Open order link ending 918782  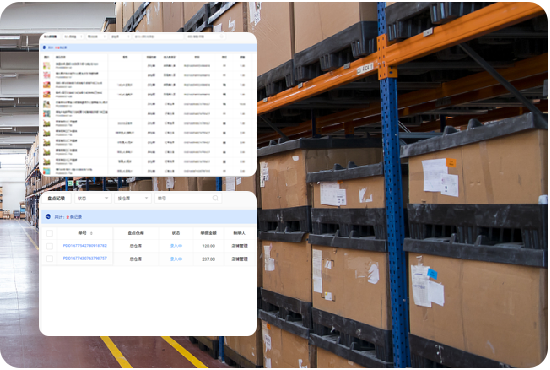(85, 246)
